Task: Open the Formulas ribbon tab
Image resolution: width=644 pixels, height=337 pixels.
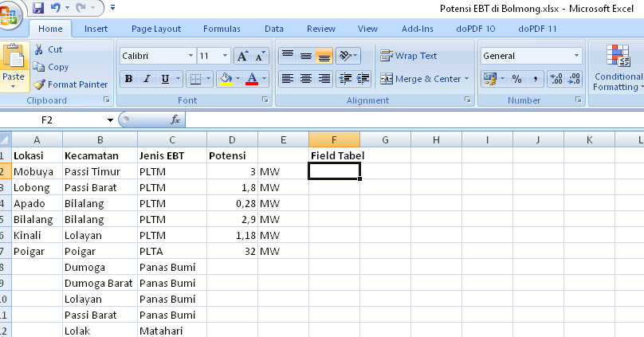Action: [222, 29]
